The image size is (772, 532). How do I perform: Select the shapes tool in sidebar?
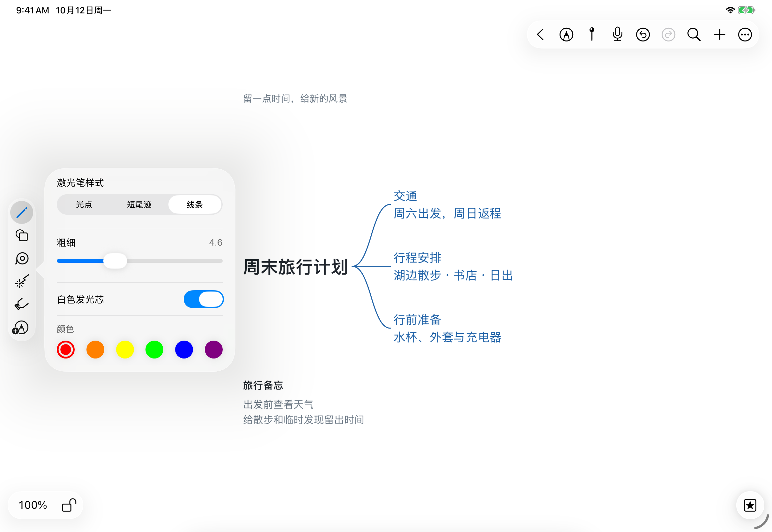[x=22, y=235]
